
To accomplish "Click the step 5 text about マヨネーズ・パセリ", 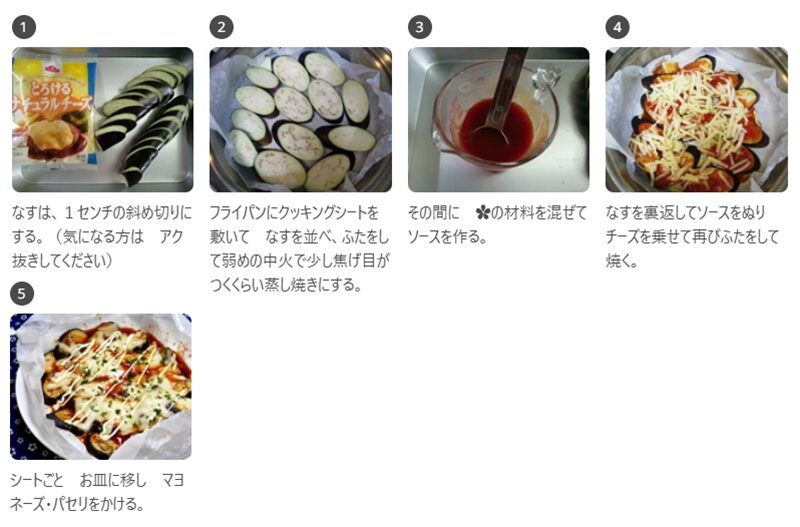I will [x=97, y=492].
